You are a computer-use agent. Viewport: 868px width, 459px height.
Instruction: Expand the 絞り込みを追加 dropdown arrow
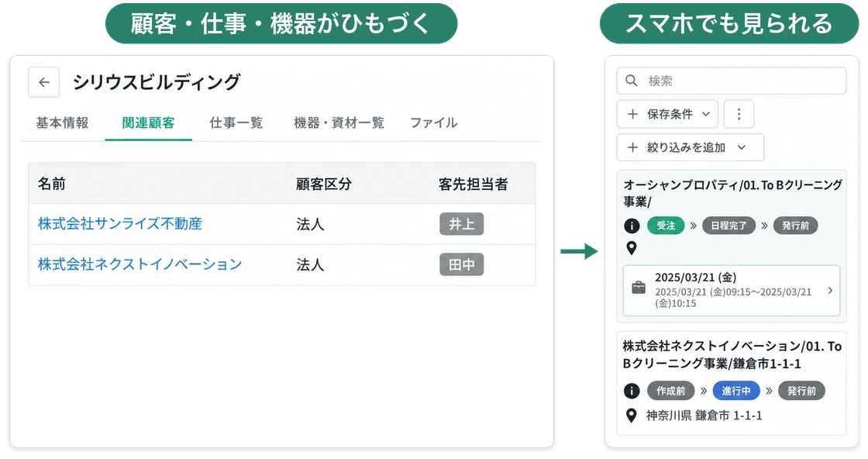click(x=742, y=147)
